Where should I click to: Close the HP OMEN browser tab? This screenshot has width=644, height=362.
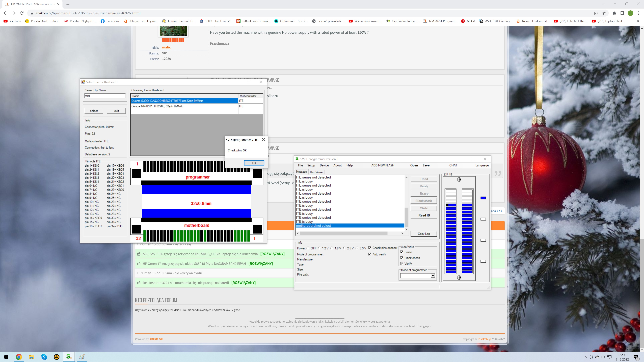(58, 4)
